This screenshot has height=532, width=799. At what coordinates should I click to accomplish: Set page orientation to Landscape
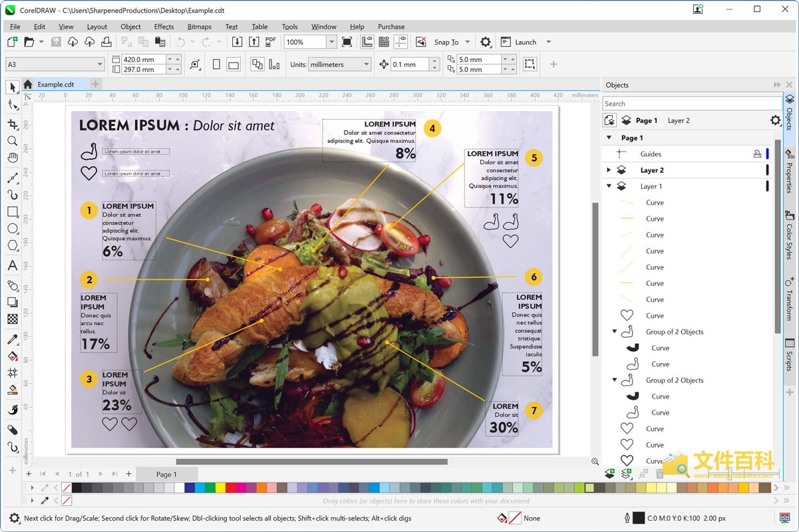point(233,65)
